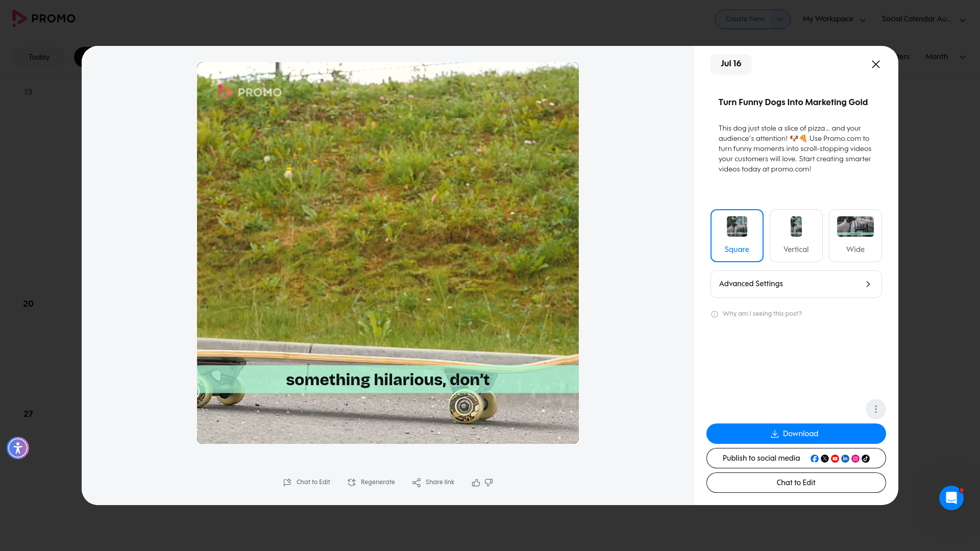The image size is (980, 551).
Task: Open the support chat bubble
Action: (x=951, y=498)
